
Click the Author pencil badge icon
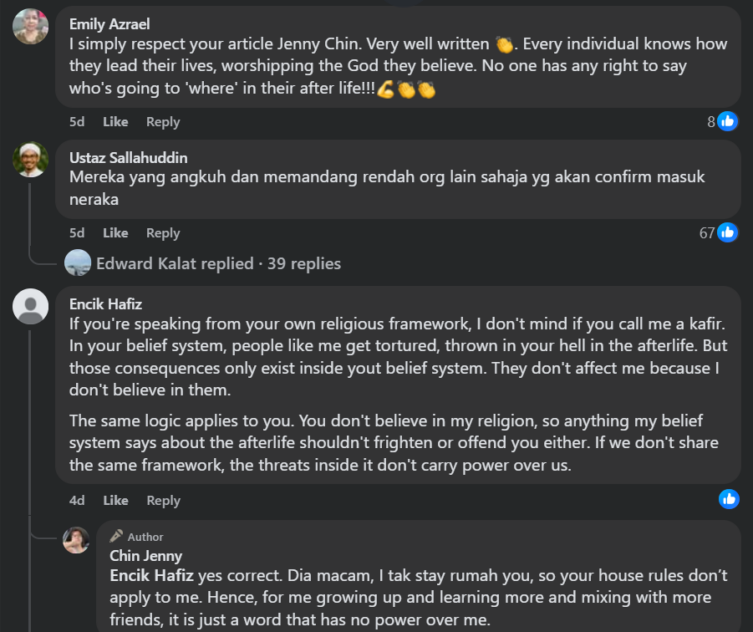[x=116, y=536]
